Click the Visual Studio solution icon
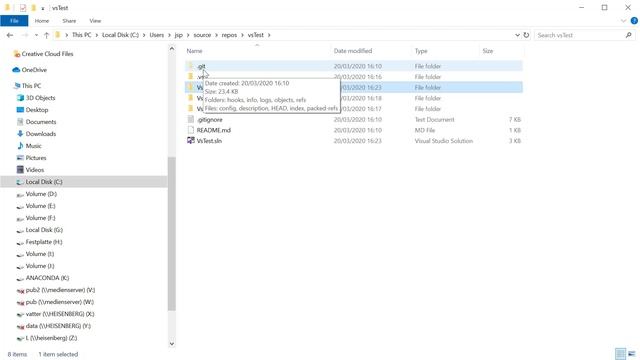 tap(191, 140)
